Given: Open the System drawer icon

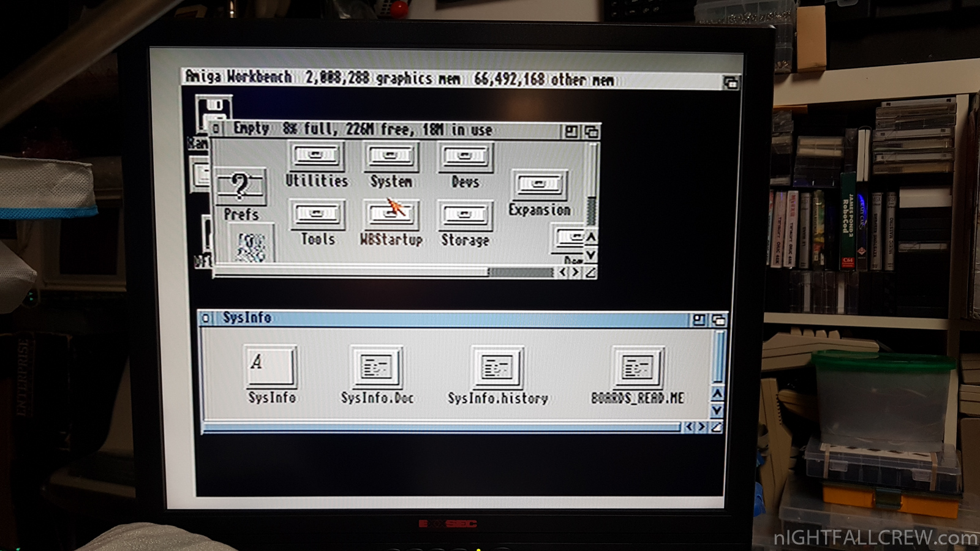Looking at the screenshot, I should (x=391, y=156).
